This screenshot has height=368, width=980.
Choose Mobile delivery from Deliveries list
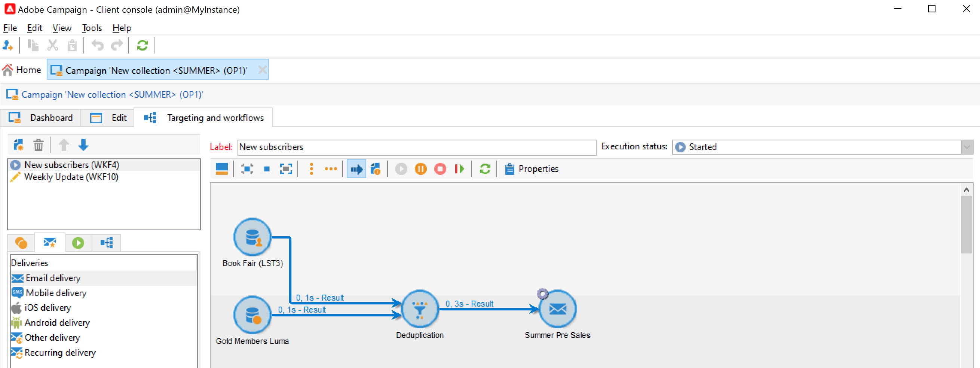pos(104,293)
